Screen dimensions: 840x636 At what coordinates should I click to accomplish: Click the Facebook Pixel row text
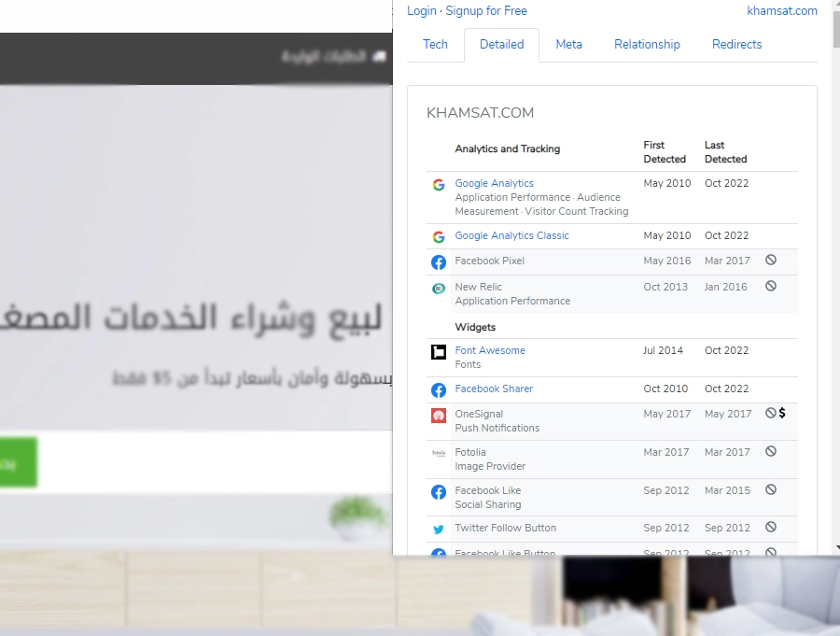pyautogui.click(x=489, y=261)
